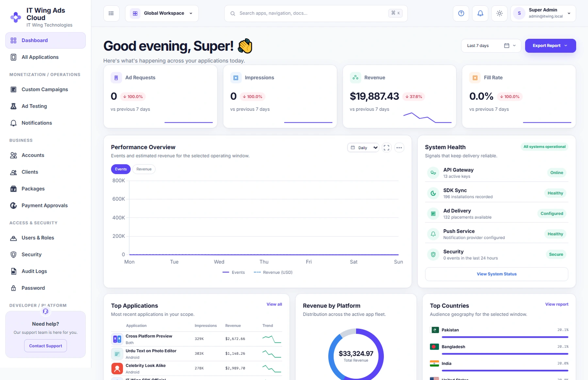Image resolution: width=588 pixels, height=380 pixels.
Task: Click the Revenue card icon
Action: [355, 78]
